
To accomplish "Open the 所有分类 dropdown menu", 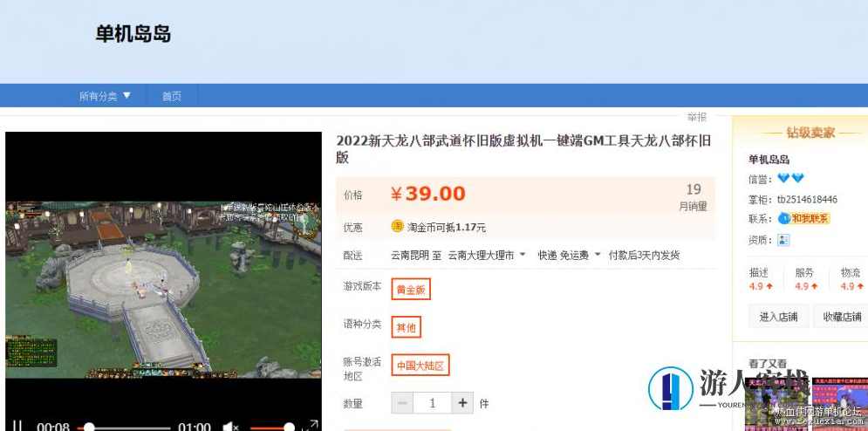I will click(106, 96).
